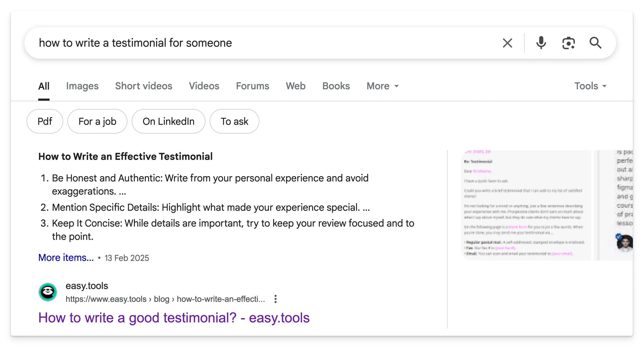The width and height of the screenshot is (644, 347).
Task: Switch to the Short videos tab
Action: click(144, 86)
